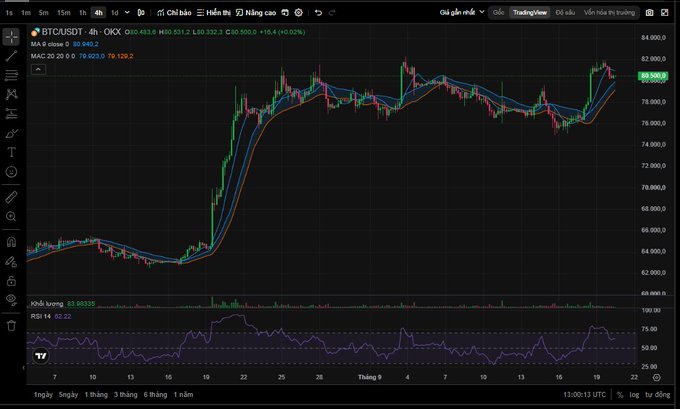This screenshot has height=409, width=680.
Task: Click the green 80.500,0 current price label
Action: pos(653,75)
